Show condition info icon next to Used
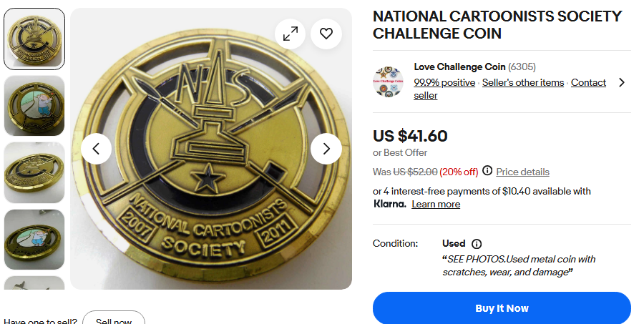The width and height of the screenshot is (644, 324). click(477, 244)
